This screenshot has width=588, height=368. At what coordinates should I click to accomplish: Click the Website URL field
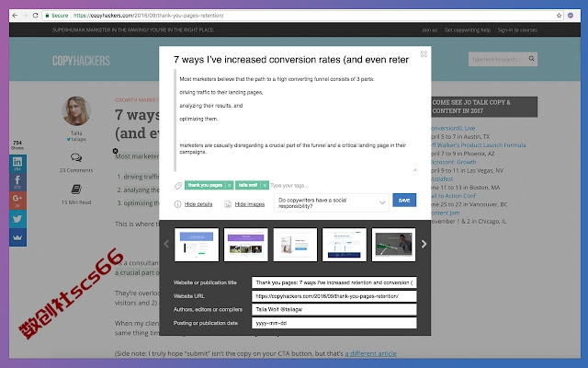[334, 296]
